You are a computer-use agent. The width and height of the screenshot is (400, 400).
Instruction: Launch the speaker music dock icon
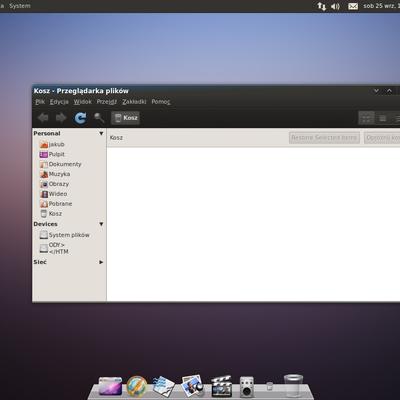(x=247, y=387)
